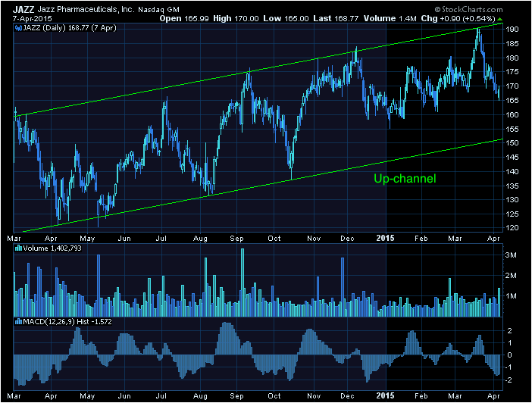This screenshot has height=403, width=532.
Task: Click the Nov label under the price chart
Action: tap(314, 238)
